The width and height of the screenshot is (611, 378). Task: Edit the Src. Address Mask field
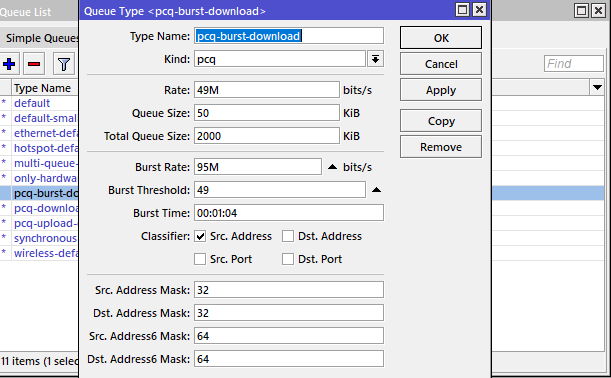point(289,290)
